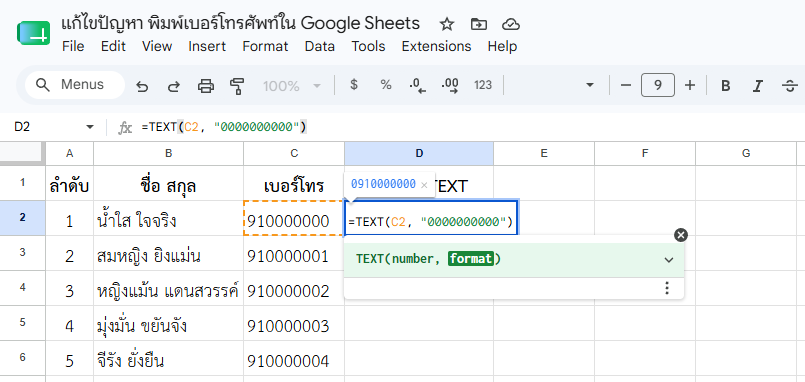This screenshot has width=805, height=382.
Task: Undo the last action
Action: 142,86
